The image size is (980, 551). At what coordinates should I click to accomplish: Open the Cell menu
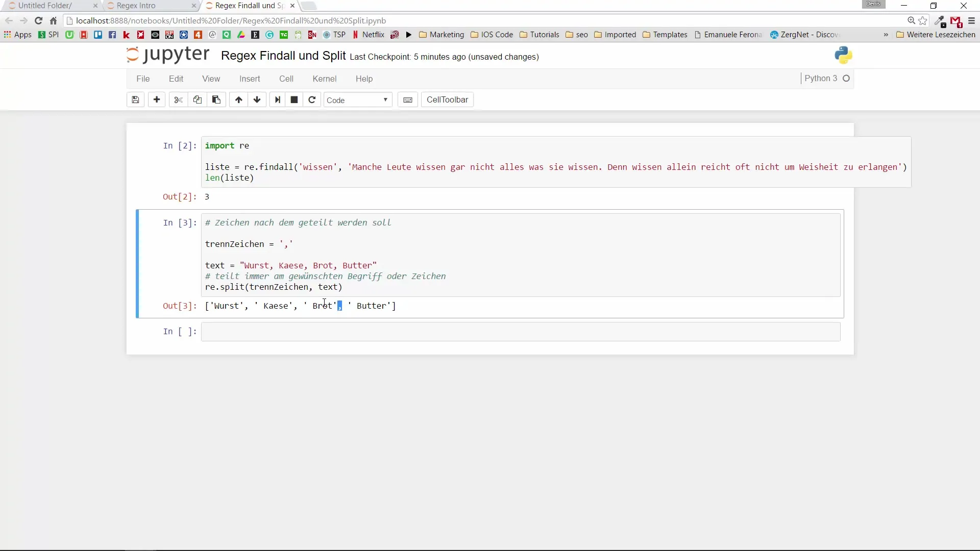286,79
